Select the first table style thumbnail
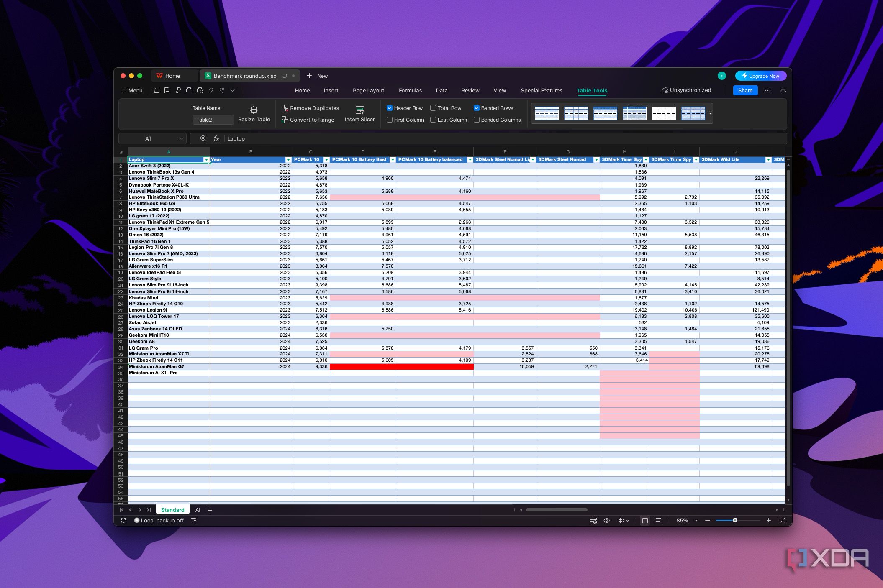Viewport: 883px width, 588px height. tap(547, 113)
